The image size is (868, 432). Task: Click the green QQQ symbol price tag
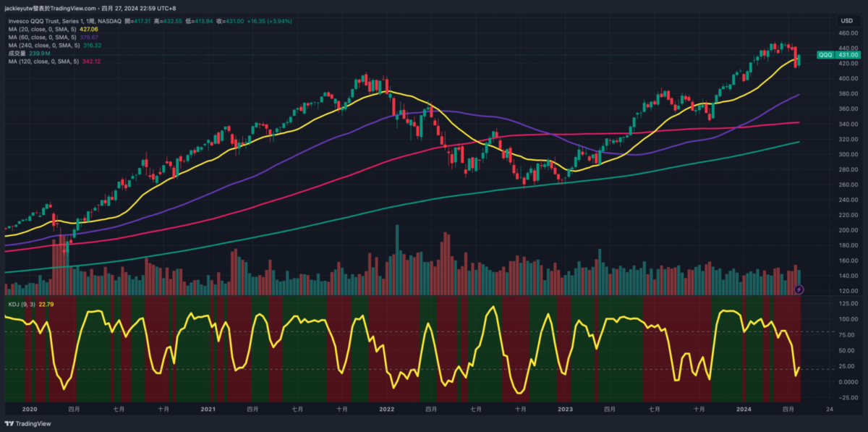click(x=825, y=55)
